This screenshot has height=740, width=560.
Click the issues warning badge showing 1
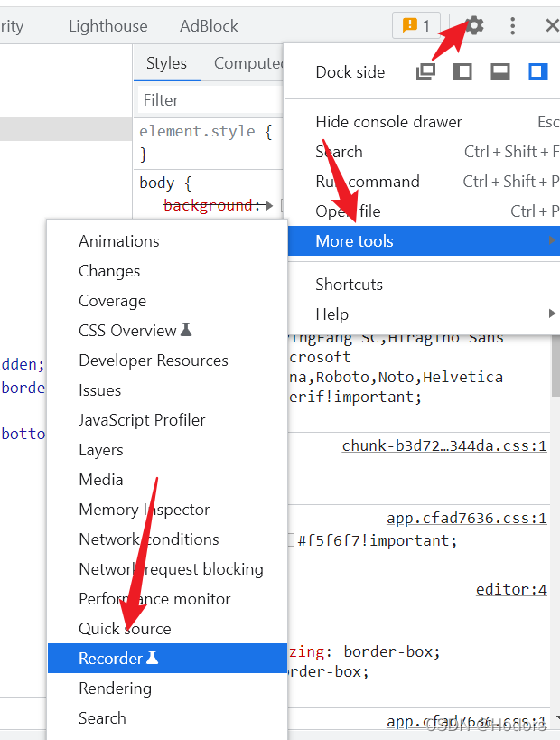416,25
